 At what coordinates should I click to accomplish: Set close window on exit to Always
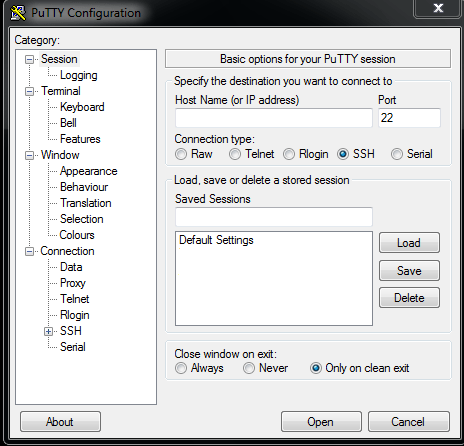tap(181, 368)
